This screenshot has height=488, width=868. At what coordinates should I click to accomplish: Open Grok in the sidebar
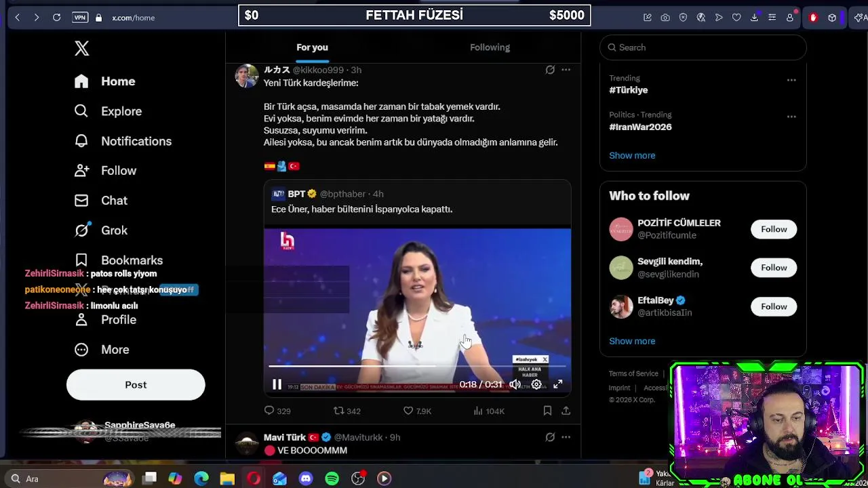(101, 230)
